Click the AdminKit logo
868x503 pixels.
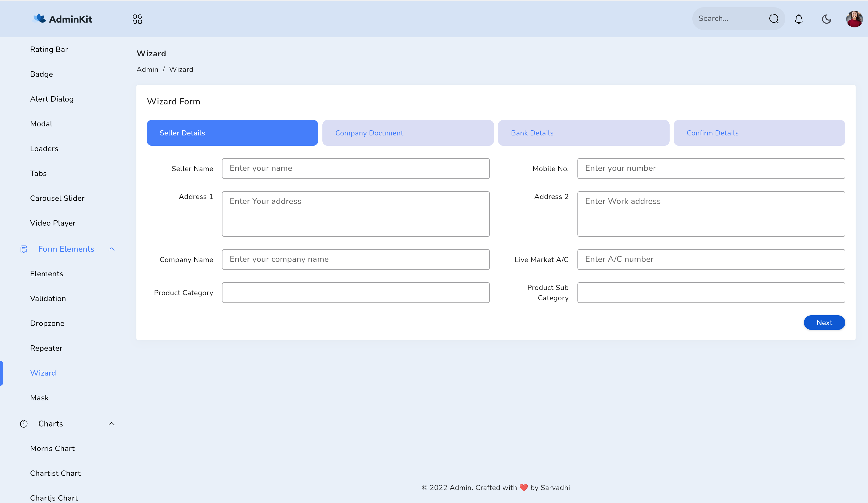(x=62, y=19)
